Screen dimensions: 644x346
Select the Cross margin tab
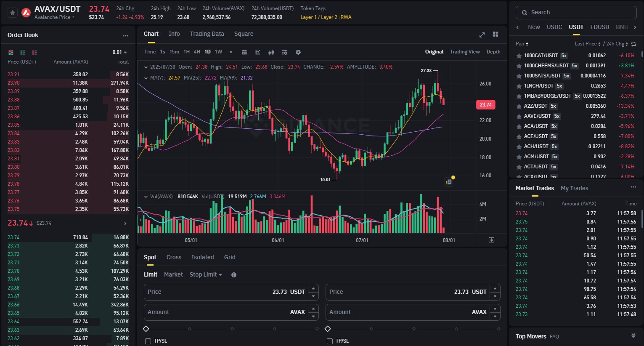(174, 257)
